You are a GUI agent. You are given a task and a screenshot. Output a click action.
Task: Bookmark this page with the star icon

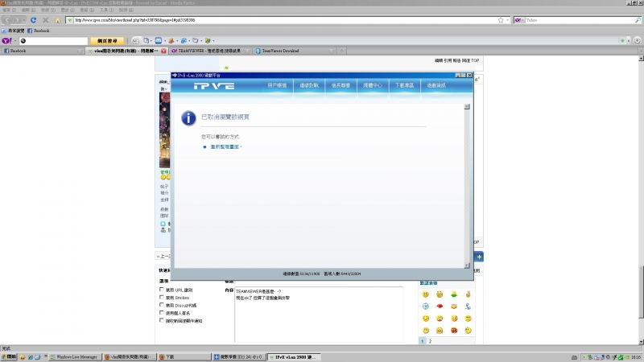500,19
